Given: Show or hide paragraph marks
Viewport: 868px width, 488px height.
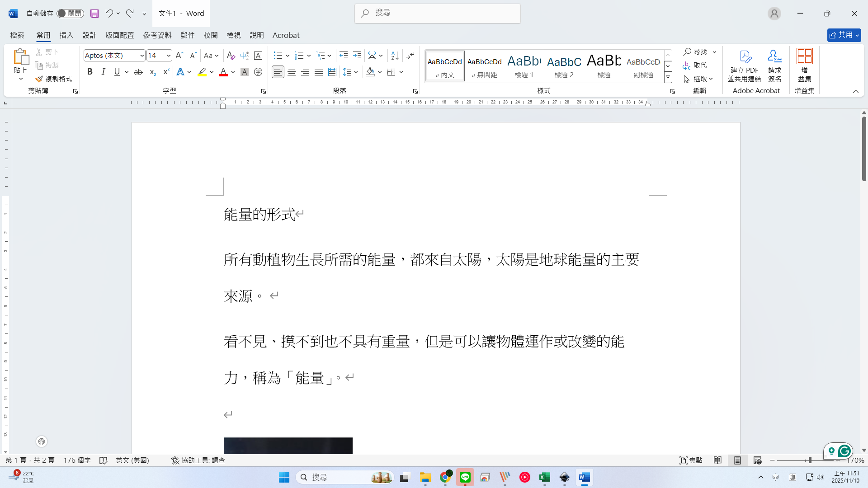Looking at the screenshot, I should tap(410, 56).
